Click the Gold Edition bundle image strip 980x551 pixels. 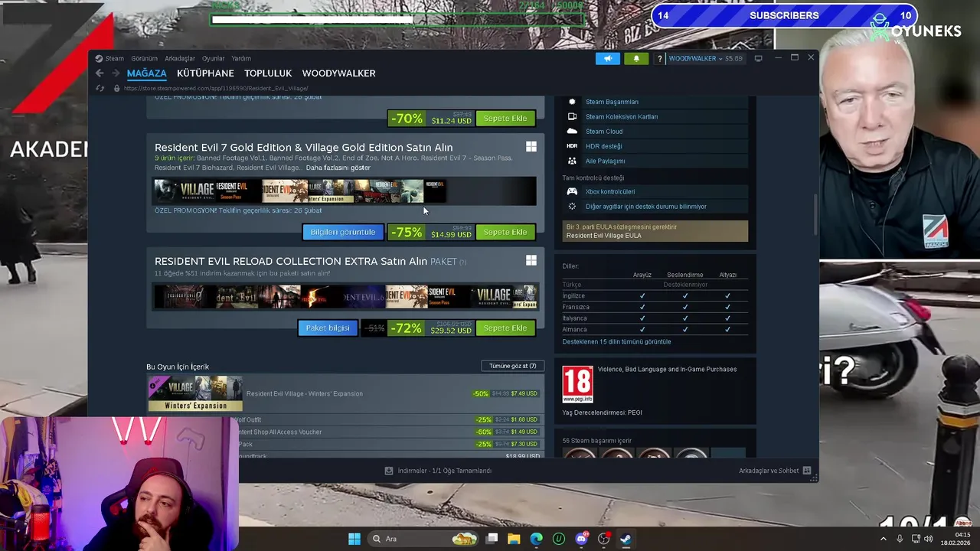(345, 191)
